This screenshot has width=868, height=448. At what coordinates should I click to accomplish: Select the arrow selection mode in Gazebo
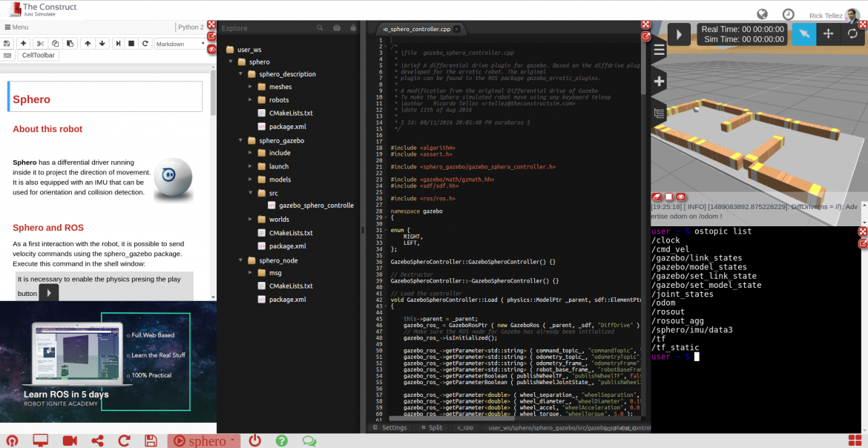click(x=803, y=34)
